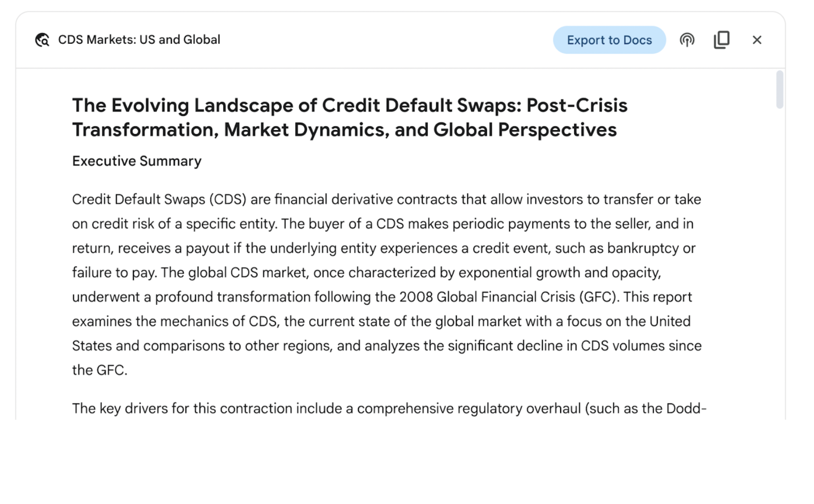Close the CDS Markets report panel
Screen dimensions: 814x504
coord(757,40)
